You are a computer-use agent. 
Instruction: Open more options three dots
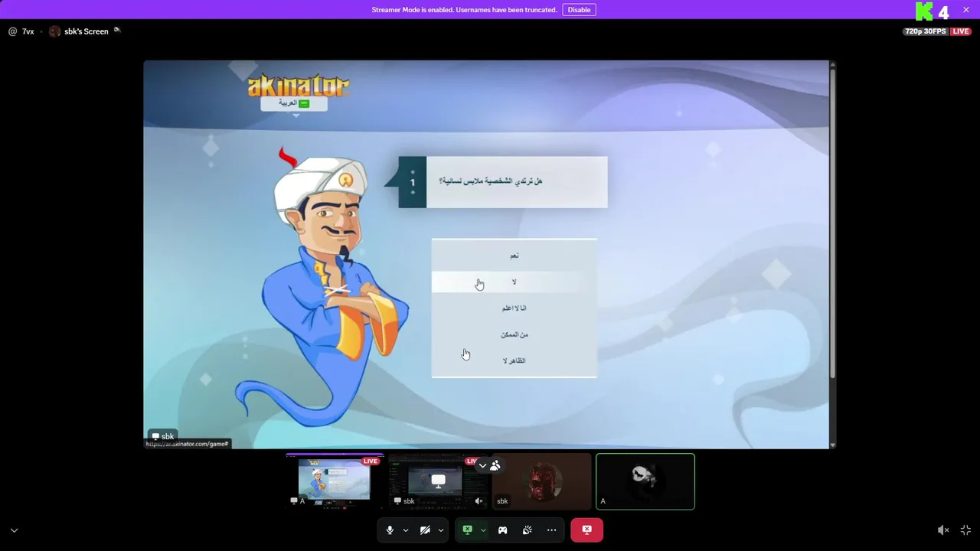[551, 530]
